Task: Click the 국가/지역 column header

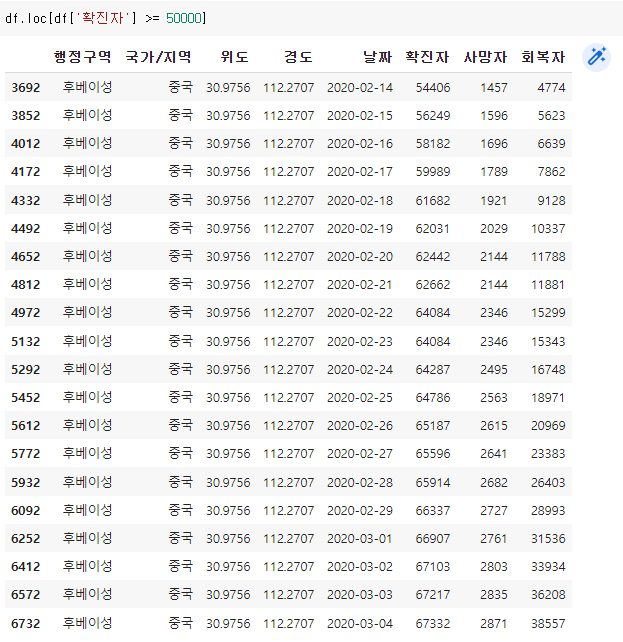Action: (x=158, y=57)
